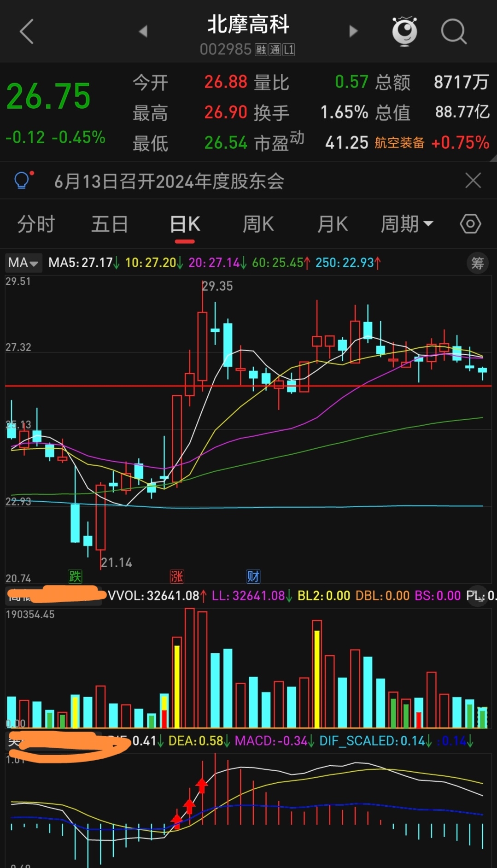Image resolution: width=497 pixels, height=868 pixels.
Task: Switch to next stock with right triangle
Action: click(353, 31)
